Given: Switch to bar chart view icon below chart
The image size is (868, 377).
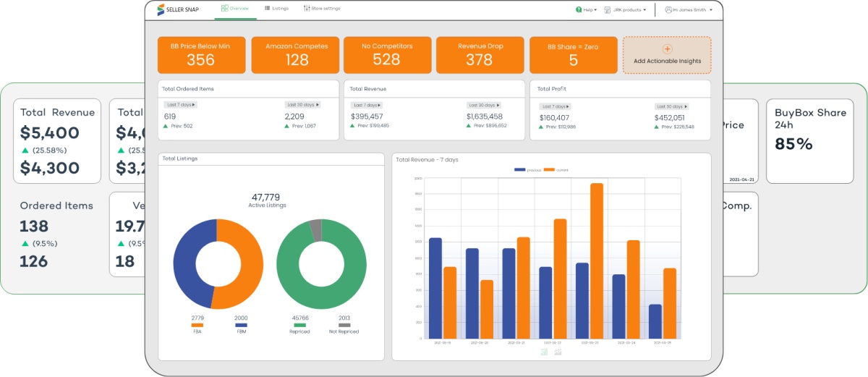Looking at the screenshot, I should (x=544, y=352).
